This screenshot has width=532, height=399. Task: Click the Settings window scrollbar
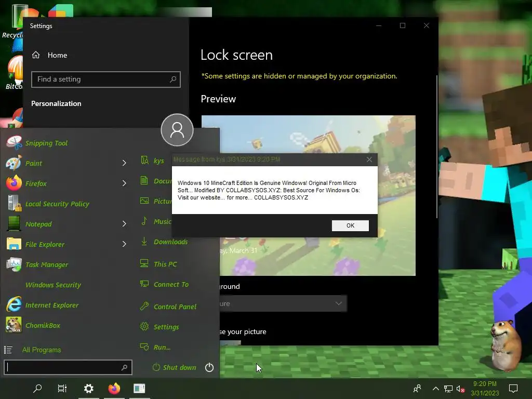436,147
